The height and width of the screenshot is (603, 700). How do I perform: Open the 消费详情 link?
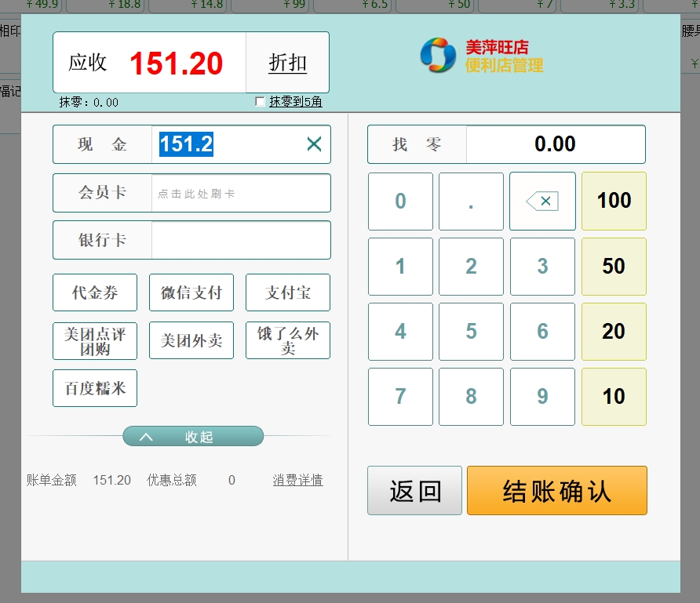click(297, 480)
